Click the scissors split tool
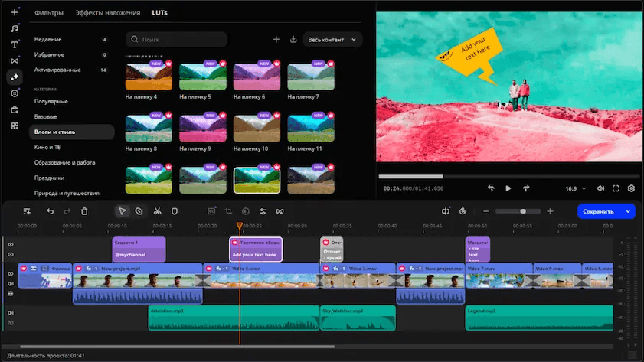This screenshot has height=362, width=644. coord(157,211)
